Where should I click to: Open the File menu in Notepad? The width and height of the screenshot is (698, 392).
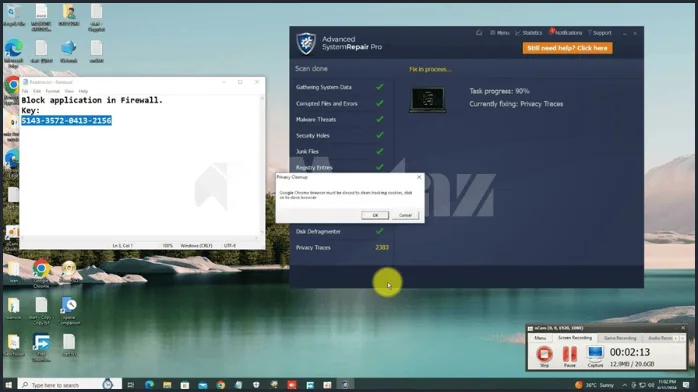click(25, 91)
